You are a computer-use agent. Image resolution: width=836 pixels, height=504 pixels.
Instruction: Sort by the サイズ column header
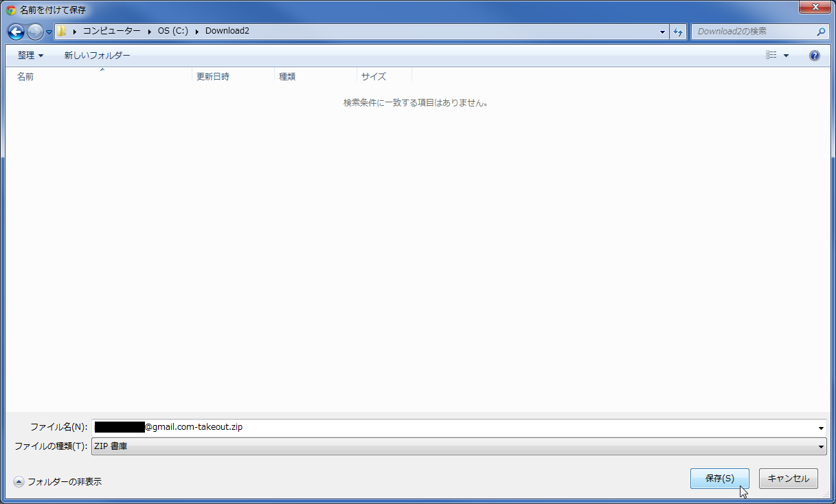click(384, 76)
